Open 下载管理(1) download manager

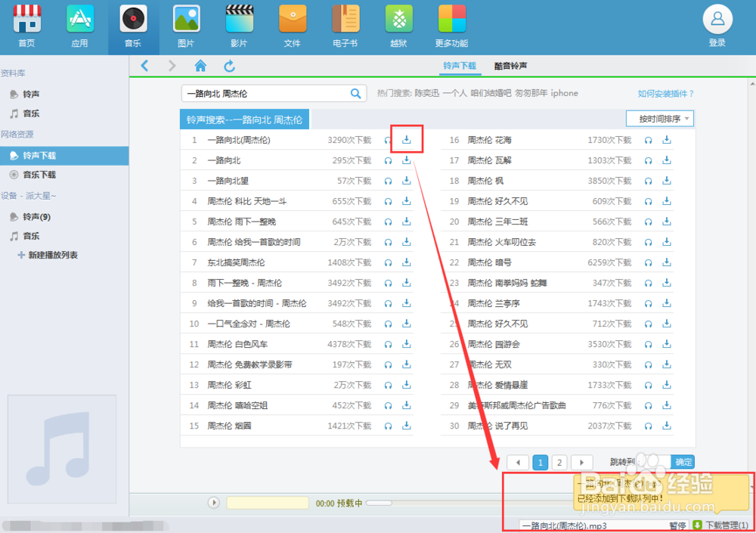(x=721, y=525)
